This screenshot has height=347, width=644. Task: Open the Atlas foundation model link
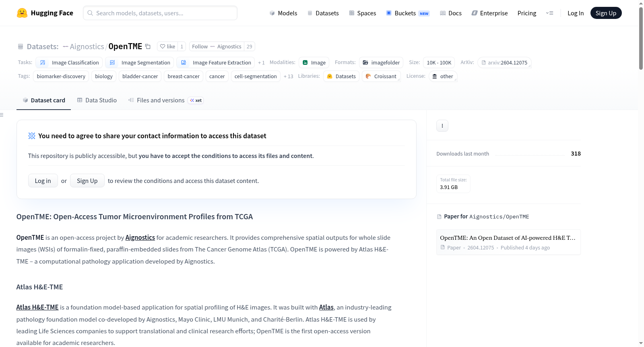click(x=326, y=307)
